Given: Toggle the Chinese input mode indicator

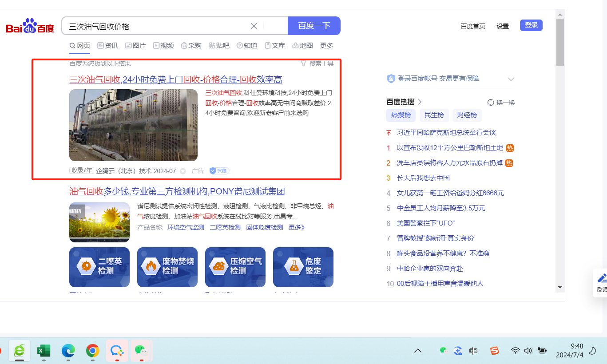Looking at the screenshot, I should pos(473,351).
